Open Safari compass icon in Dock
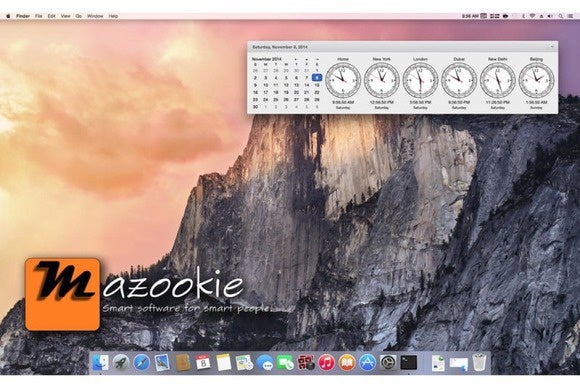 (x=141, y=362)
